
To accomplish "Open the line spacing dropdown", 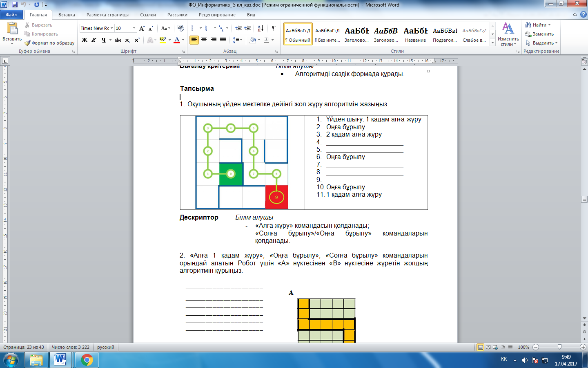I will coord(238,40).
